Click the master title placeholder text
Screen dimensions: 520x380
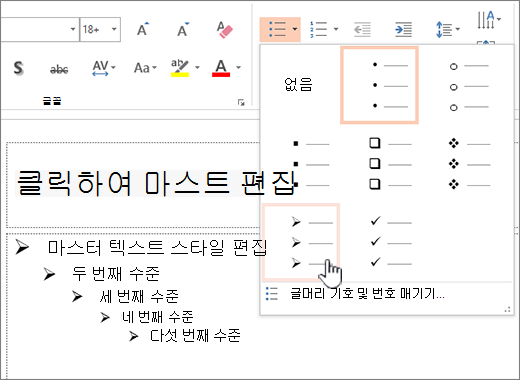coord(156,183)
